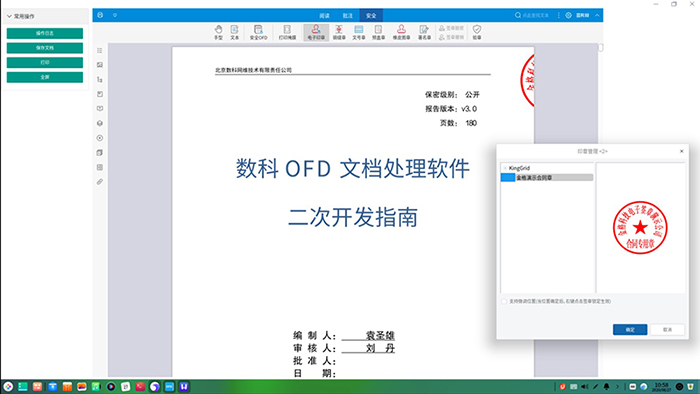
Task: Click the page count value 180
Action: click(471, 123)
